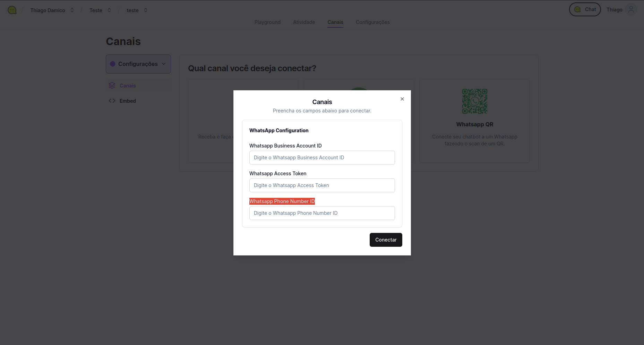Viewport: 644px width, 345px height.
Task: Focus the Whatsapp Business Account ID field
Action: coord(322,158)
